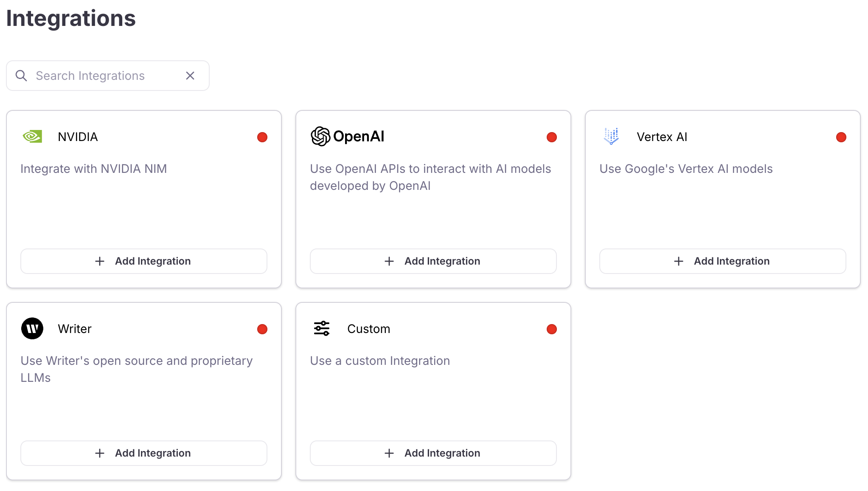868x491 pixels.
Task: Click the Vertex AI logo icon
Action: (611, 136)
